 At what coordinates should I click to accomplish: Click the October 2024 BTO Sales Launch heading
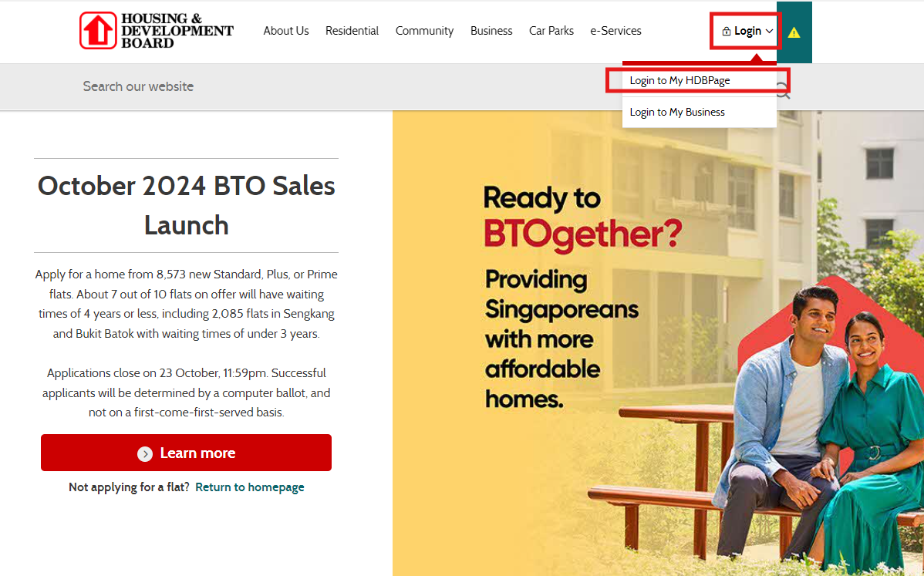pyautogui.click(x=186, y=206)
